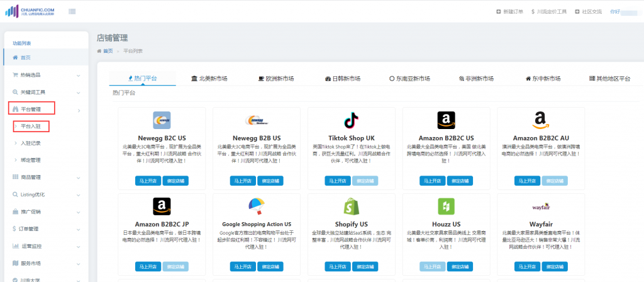Screen dimensions: 644x282
Task: Open the 其他地区平台 tab
Action: pyautogui.click(x=609, y=79)
